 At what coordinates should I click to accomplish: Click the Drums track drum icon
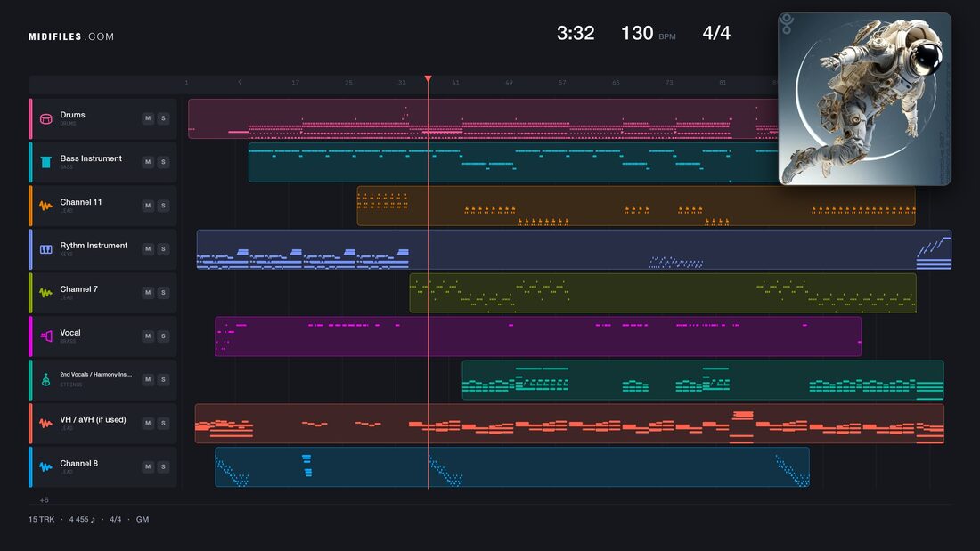coord(45,118)
